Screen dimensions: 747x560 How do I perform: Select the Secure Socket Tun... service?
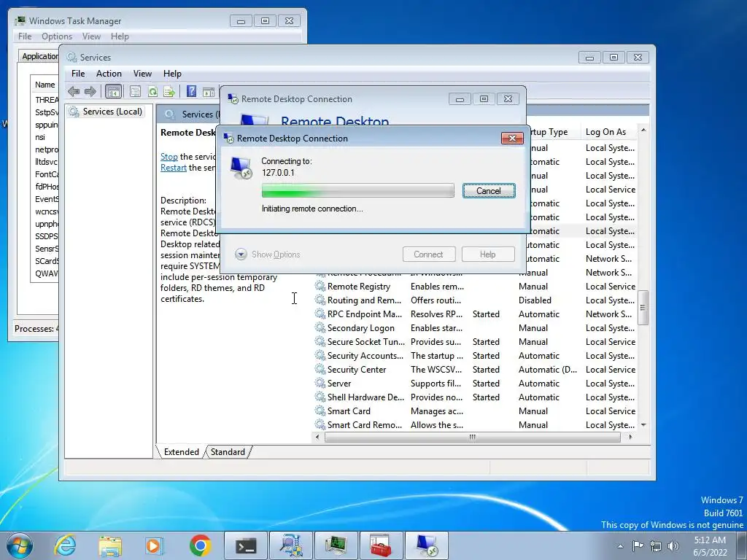pos(475,341)
